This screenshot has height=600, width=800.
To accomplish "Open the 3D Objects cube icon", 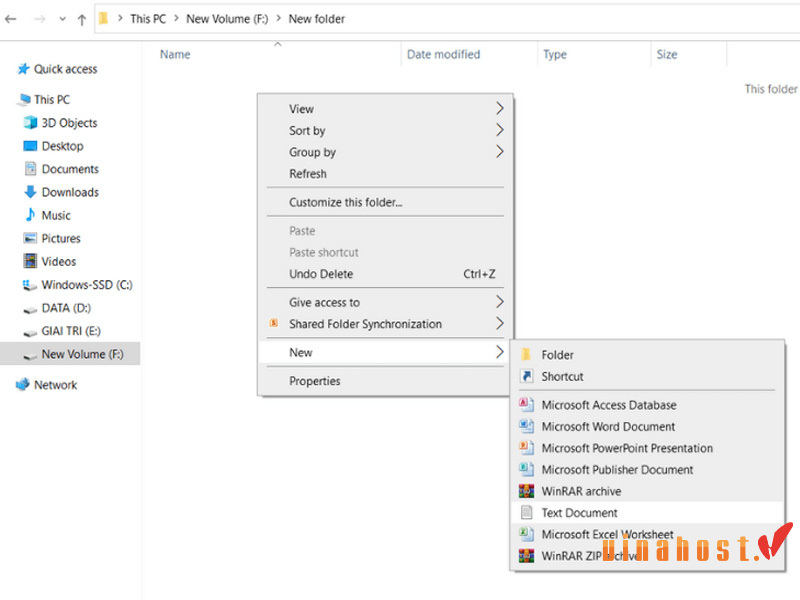I will [31, 123].
